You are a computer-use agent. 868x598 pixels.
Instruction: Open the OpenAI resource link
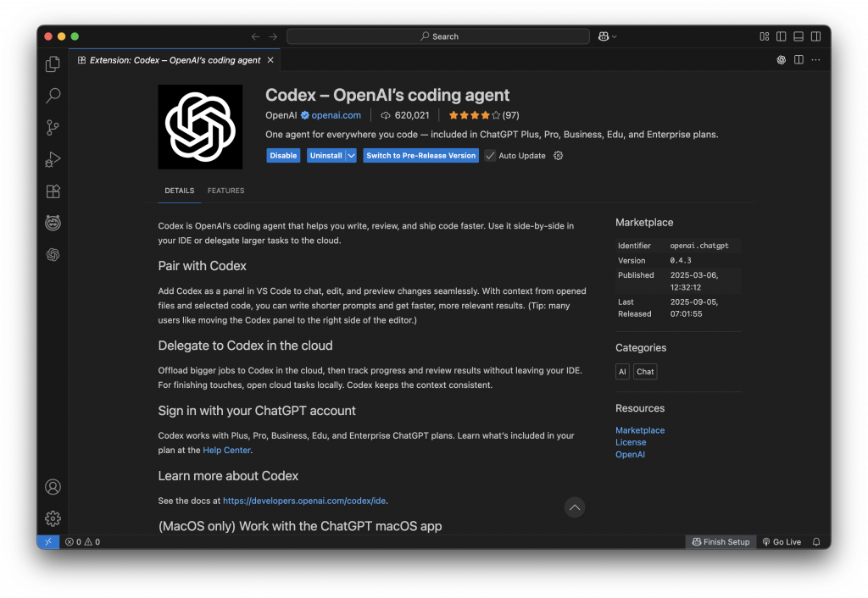click(x=630, y=454)
